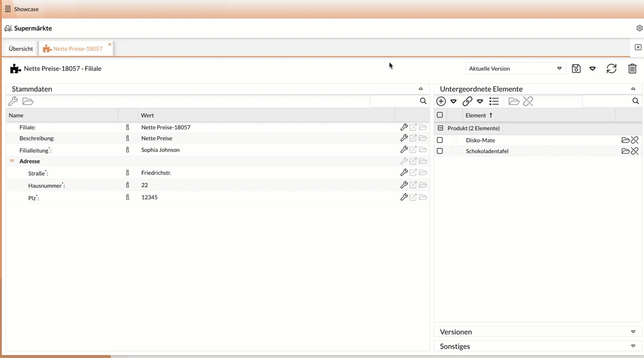Switch to the Übersicht tab
The width and height of the screenshot is (644, 358).
[21, 49]
